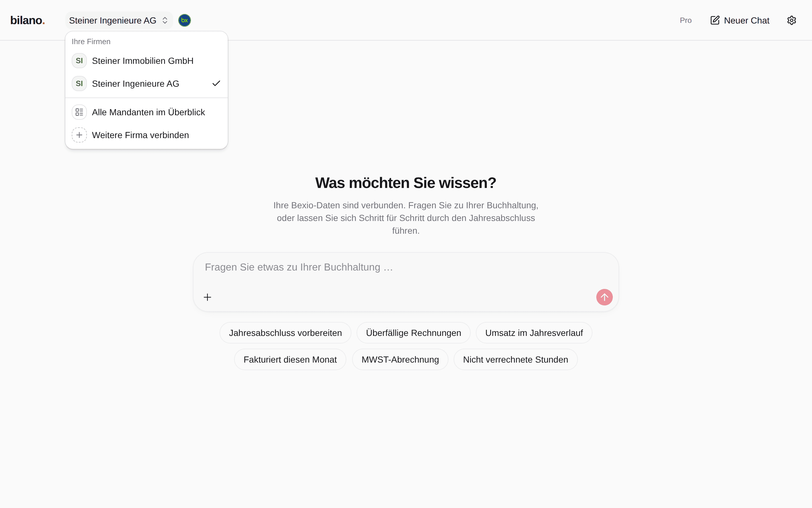Switch to Steiner Immobilien GmbH
The image size is (812, 508).
click(x=147, y=61)
